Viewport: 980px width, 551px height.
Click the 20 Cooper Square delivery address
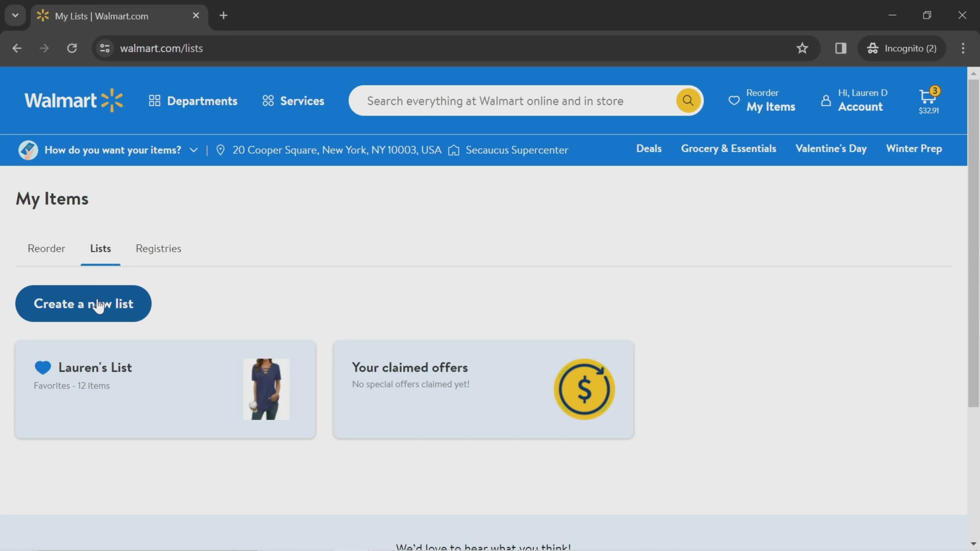tap(337, 150)
